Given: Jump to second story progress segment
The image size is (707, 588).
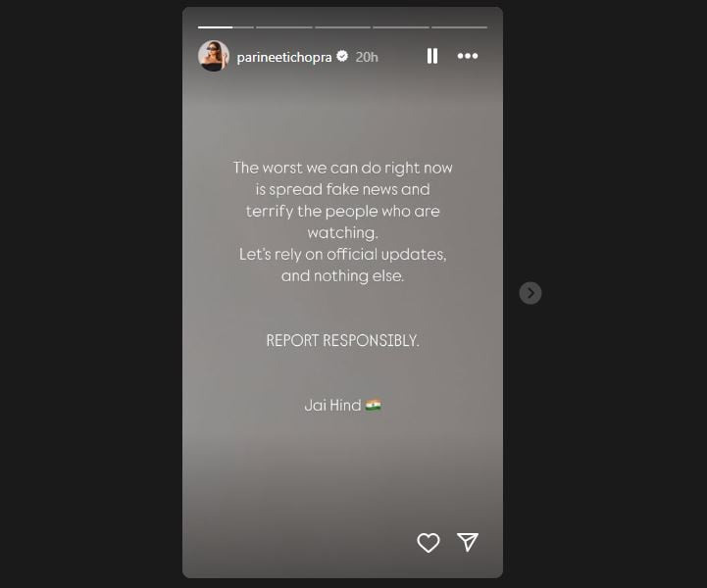Looking at the screenshot, I should 284,27.
